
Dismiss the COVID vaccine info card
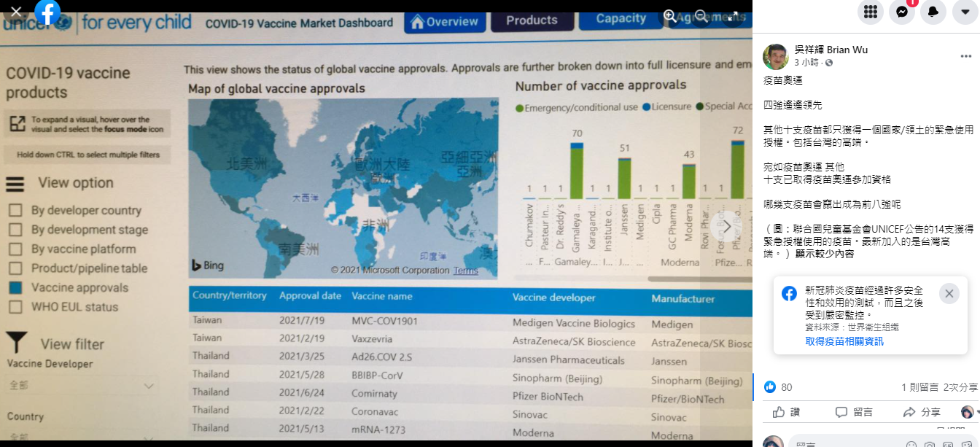[949, 294]
